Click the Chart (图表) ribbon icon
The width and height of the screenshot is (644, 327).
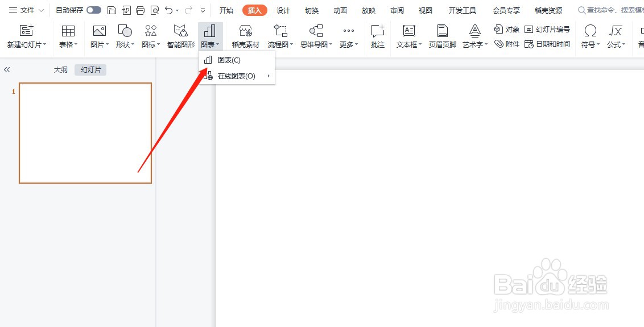pyautogui.click(x=209, y=31)
